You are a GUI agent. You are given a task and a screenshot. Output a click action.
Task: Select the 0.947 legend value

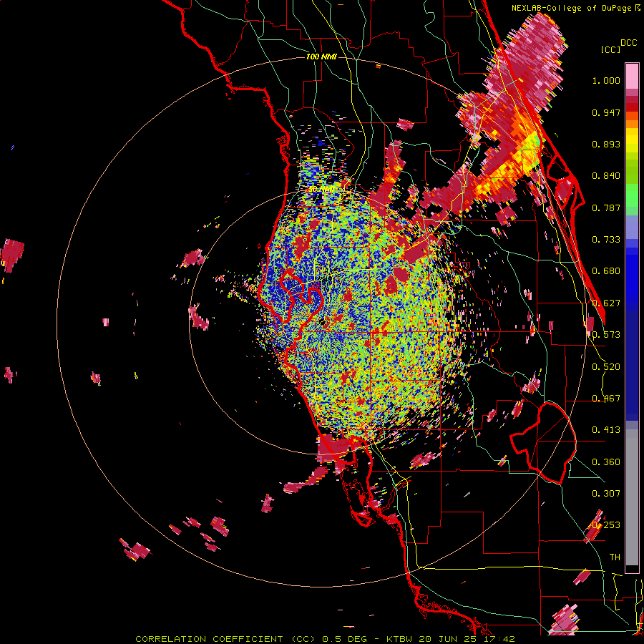pyautogui.click(x=606, y=112)
